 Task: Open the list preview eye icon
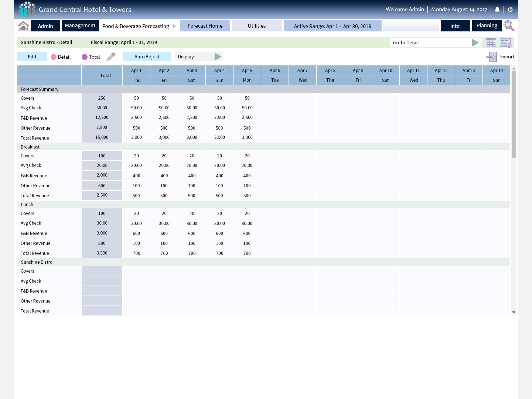[x=505, y=42]
